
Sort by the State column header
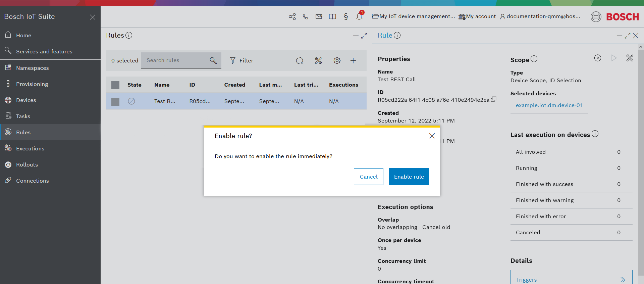134,85
